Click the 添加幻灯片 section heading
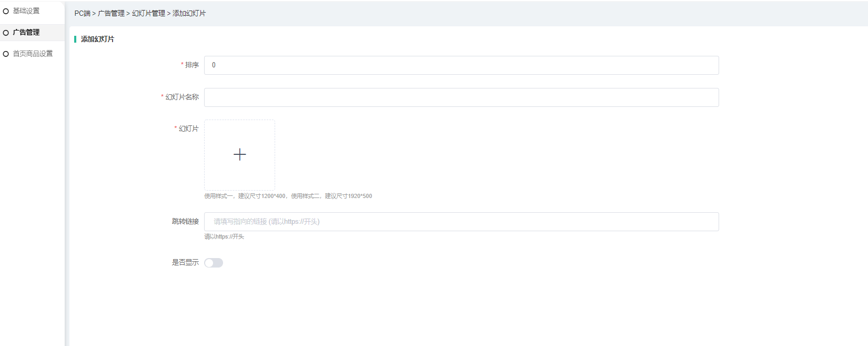The height and width of the screenshot is (346, 868). coord(97,39)
